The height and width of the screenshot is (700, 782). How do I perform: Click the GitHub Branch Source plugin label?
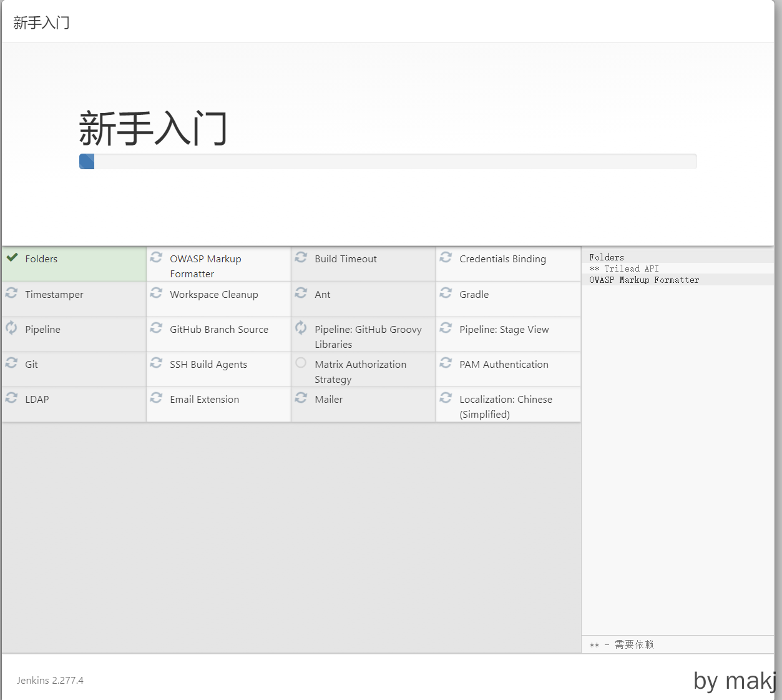tap(218, 330)
